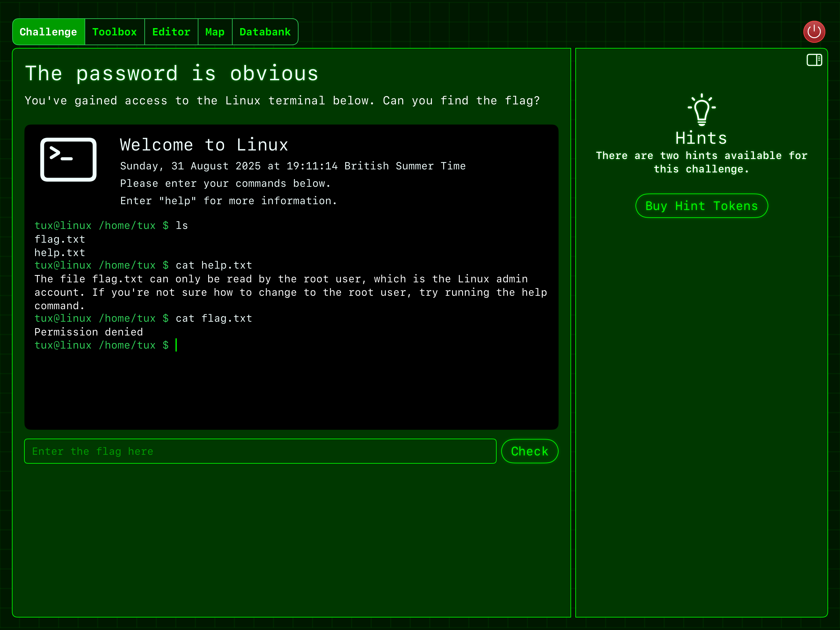Screen dimensions: 840x630
Task: Click the blinking terminal cursor
Action: (x=177, y=345)
